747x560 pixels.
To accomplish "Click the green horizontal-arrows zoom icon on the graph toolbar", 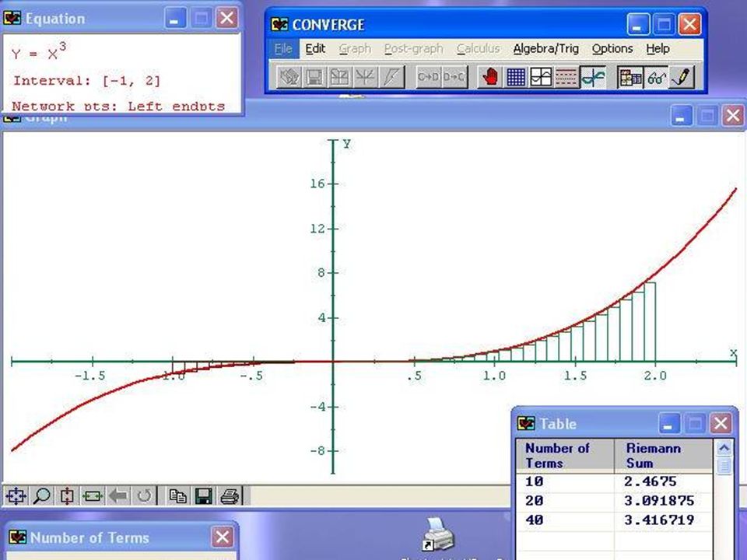I will 93,495.
